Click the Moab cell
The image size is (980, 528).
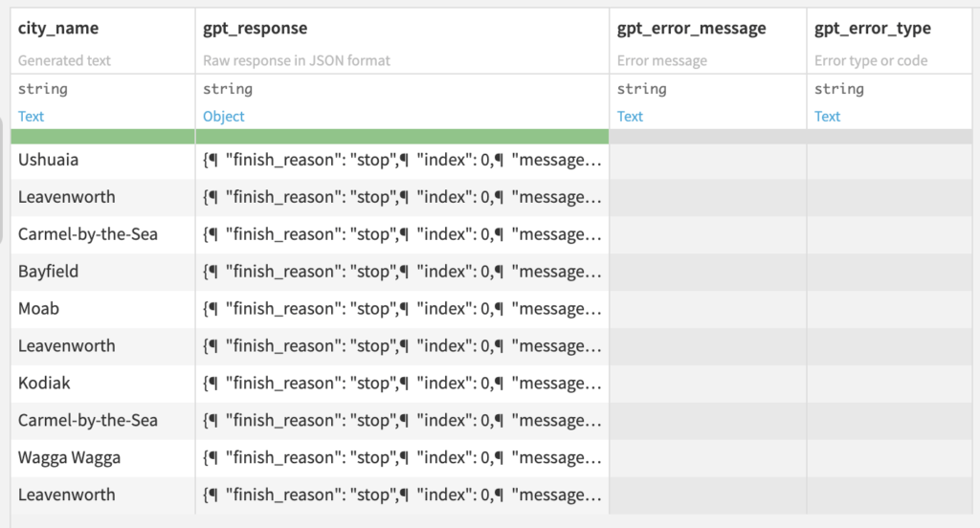point(39,309)
